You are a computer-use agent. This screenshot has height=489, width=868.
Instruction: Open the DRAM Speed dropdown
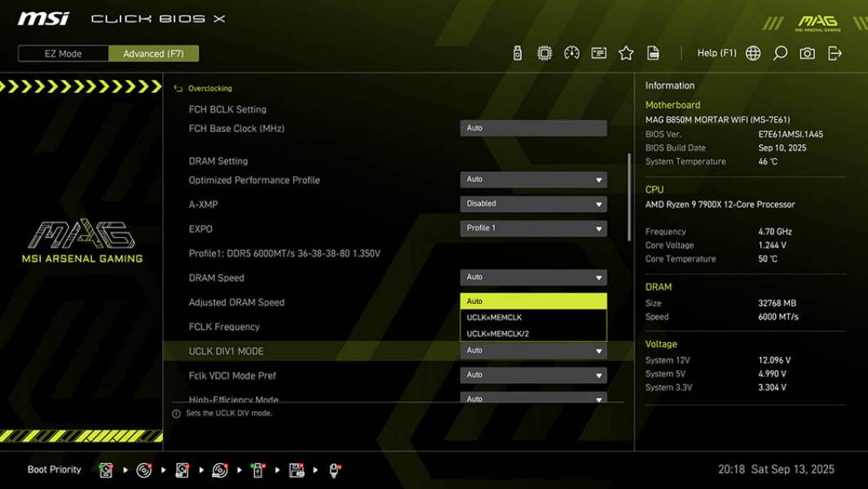click(533, 277)
